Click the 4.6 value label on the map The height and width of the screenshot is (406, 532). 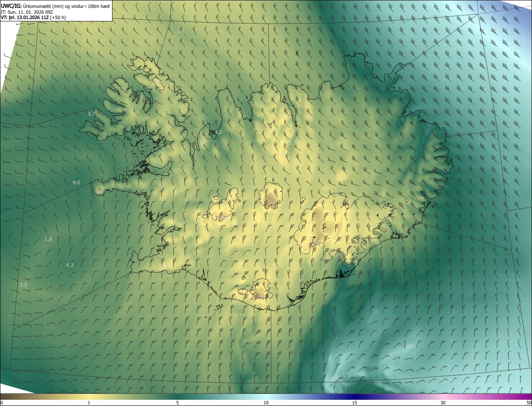coord(76,182)
